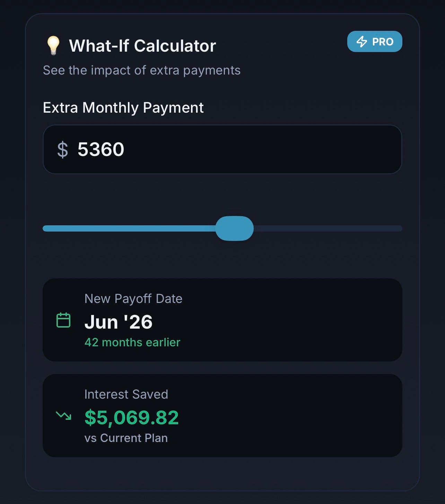Image resolution: width=445 pixels, height=504 pixels.
Task: Click the Jun '26 payoff date text
Action: coord(119,322)
